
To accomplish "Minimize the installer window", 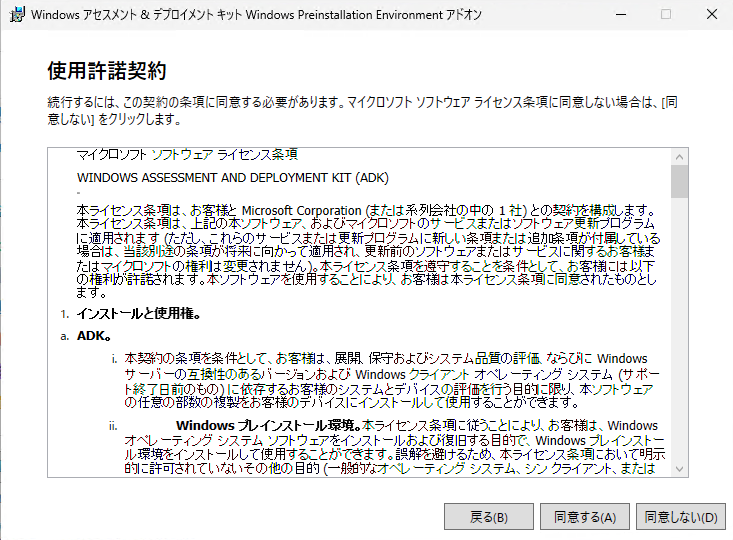I will tap(621, 14).
